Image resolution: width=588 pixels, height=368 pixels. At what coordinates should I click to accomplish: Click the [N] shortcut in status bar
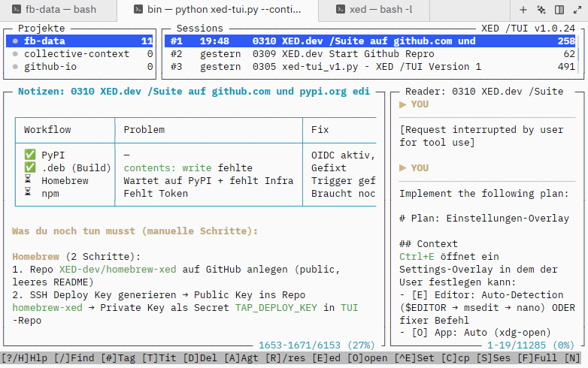pos(572,358)
